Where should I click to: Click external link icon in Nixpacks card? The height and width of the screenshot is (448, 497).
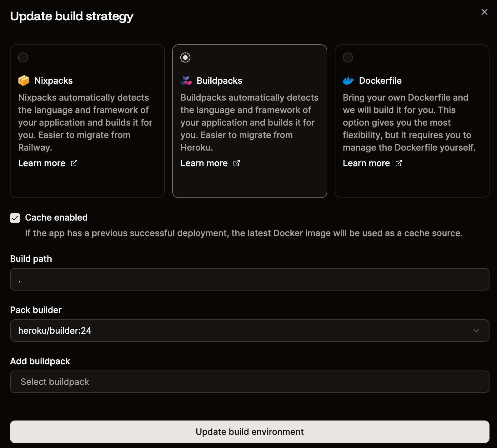[74, 163]
